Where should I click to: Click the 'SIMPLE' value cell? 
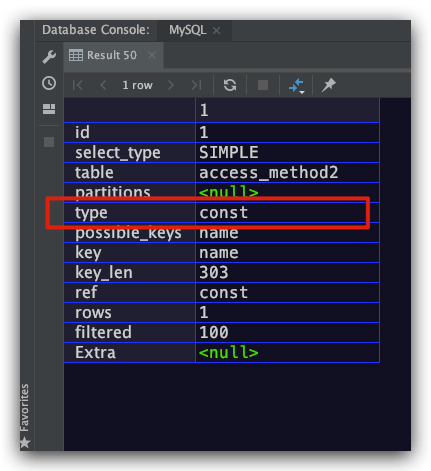click(287, 153)
